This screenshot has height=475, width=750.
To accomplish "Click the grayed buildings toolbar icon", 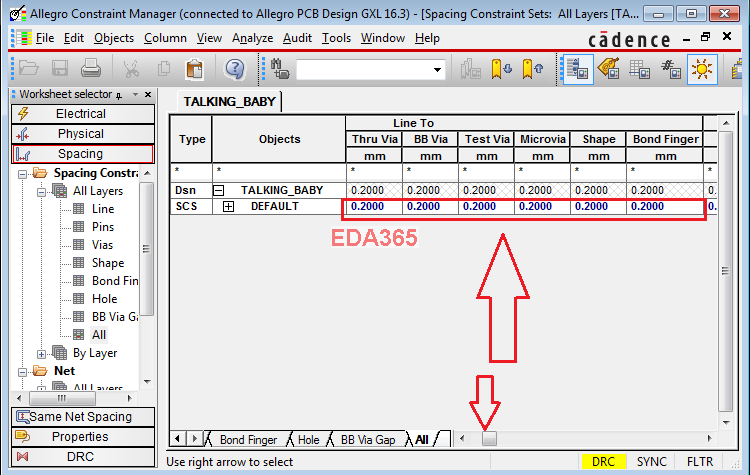I will click(x=470, y=69).
